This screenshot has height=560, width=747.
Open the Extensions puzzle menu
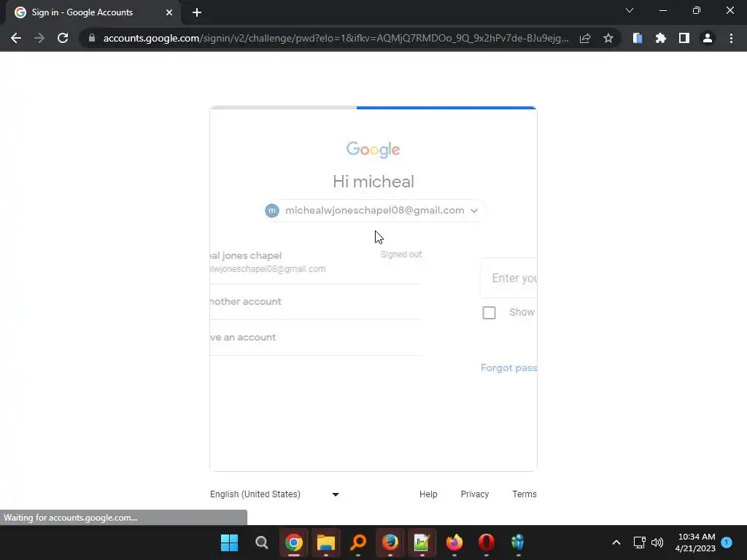coord(661,38)
